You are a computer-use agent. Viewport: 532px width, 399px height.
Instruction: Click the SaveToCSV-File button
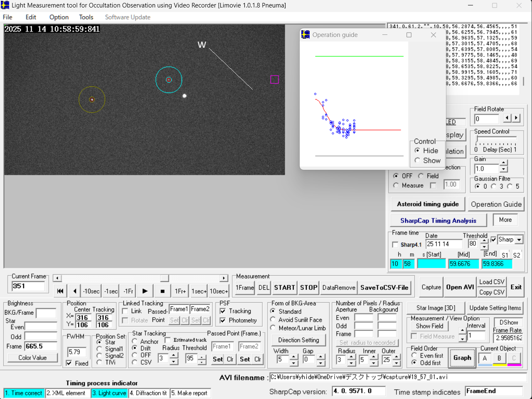pyautogui.click(x=384, y=287)
